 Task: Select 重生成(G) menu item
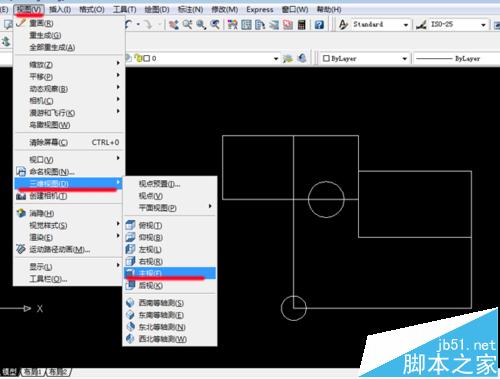coord(69,35)
